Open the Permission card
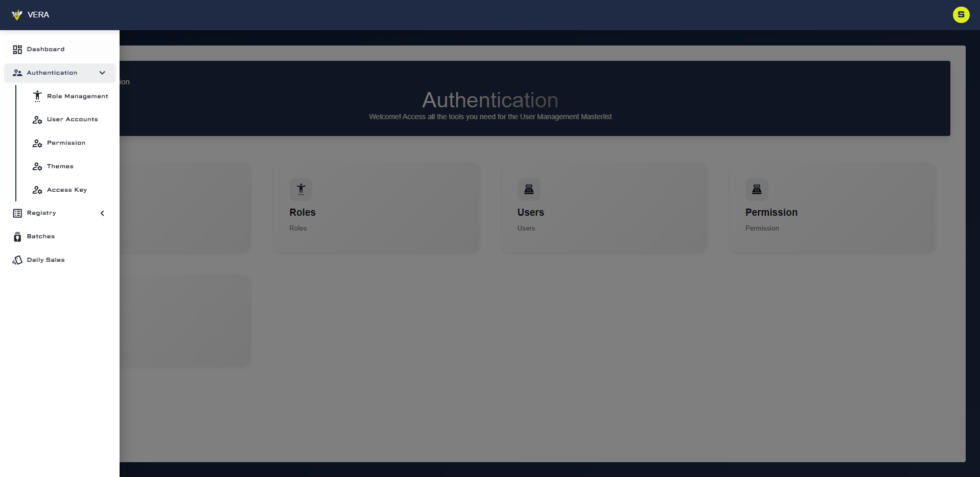This screenshot has height=477, width=980. pos(832,208)
